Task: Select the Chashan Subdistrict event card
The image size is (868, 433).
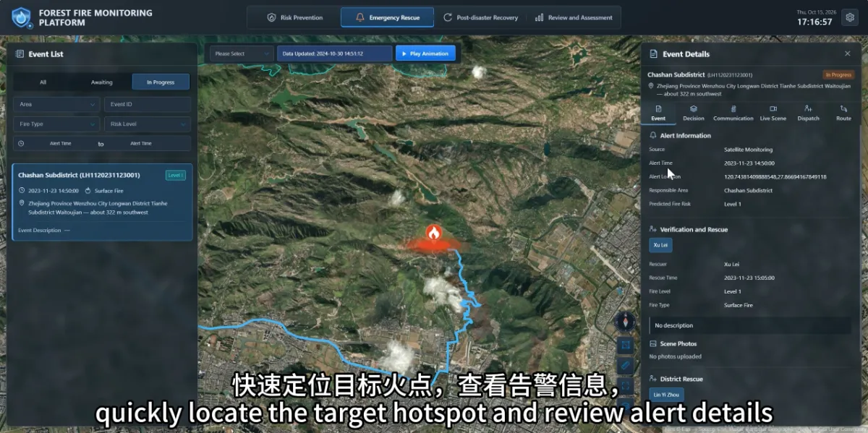Action: click(x=103, y=202)
